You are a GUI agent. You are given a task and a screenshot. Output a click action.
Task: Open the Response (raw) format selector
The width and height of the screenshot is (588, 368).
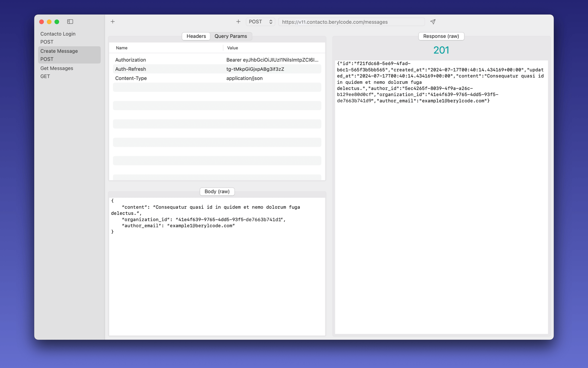441,36
